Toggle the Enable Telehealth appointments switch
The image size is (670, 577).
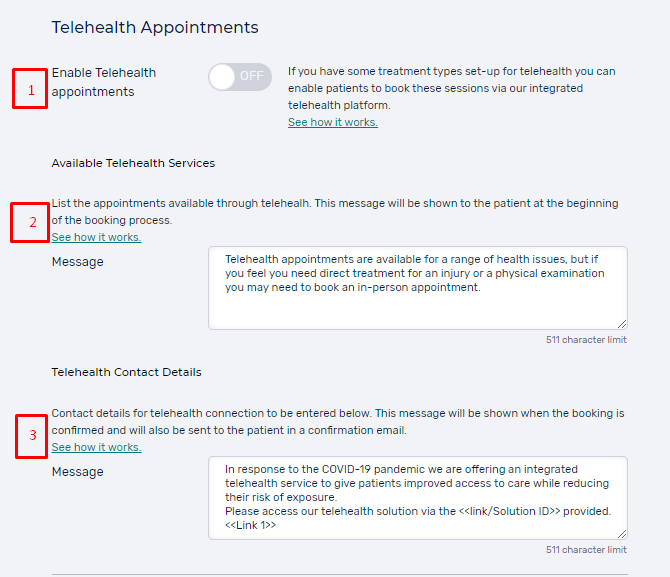(x=240, y=76)
